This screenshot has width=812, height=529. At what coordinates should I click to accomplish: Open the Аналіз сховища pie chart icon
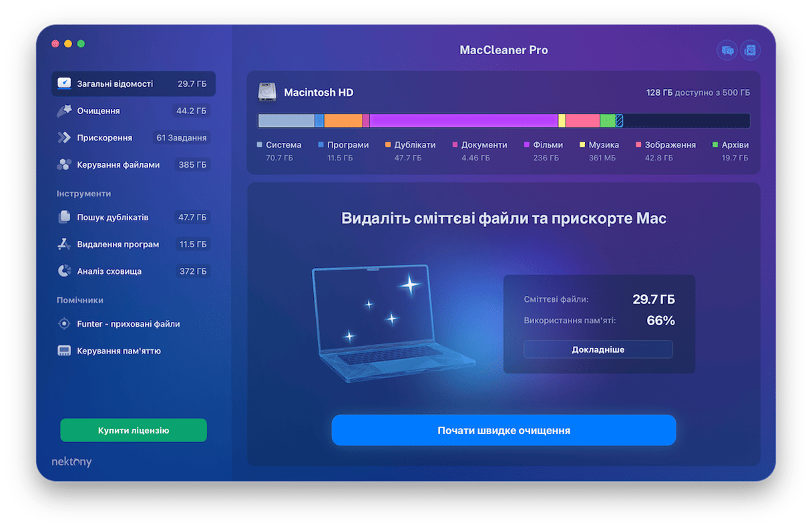click(64, 271)
